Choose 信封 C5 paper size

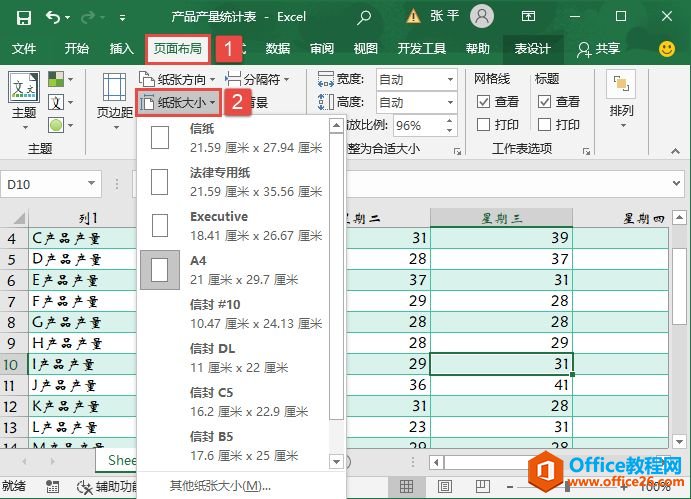234,402
